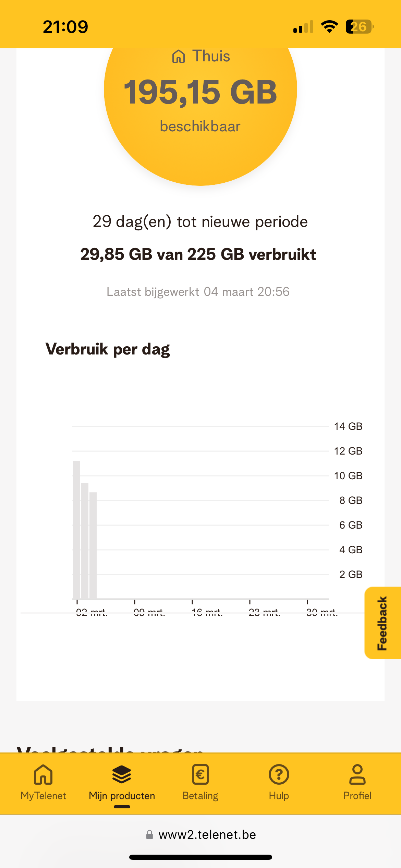Open the Betaling euro icon
Viewport: 401px width, 868px height.
point(200,774)
